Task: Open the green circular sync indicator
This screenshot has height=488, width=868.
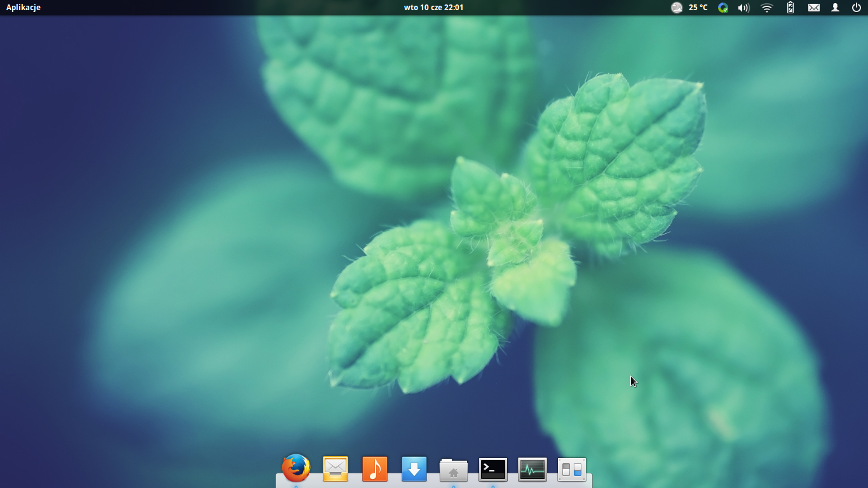Action: click(723, 8)
